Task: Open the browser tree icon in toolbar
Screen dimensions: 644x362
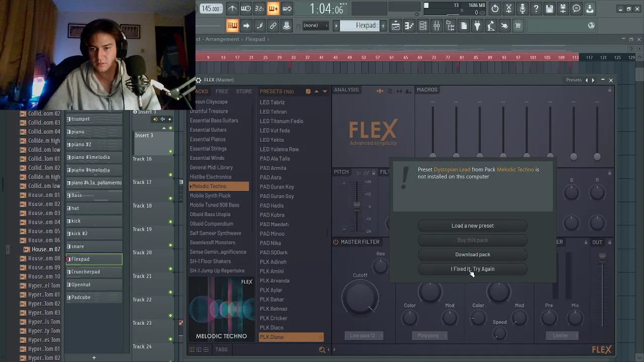Action: [450, 26]
